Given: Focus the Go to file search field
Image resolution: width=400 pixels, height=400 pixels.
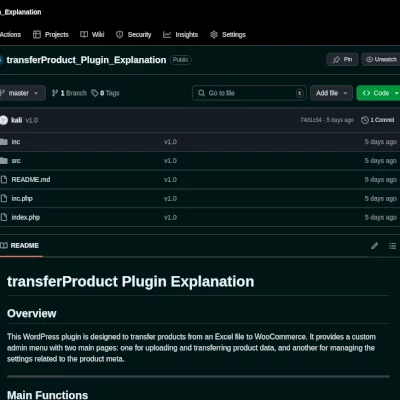Looking at the screenshot, I should pyautogui.click(x=249, y=93).
